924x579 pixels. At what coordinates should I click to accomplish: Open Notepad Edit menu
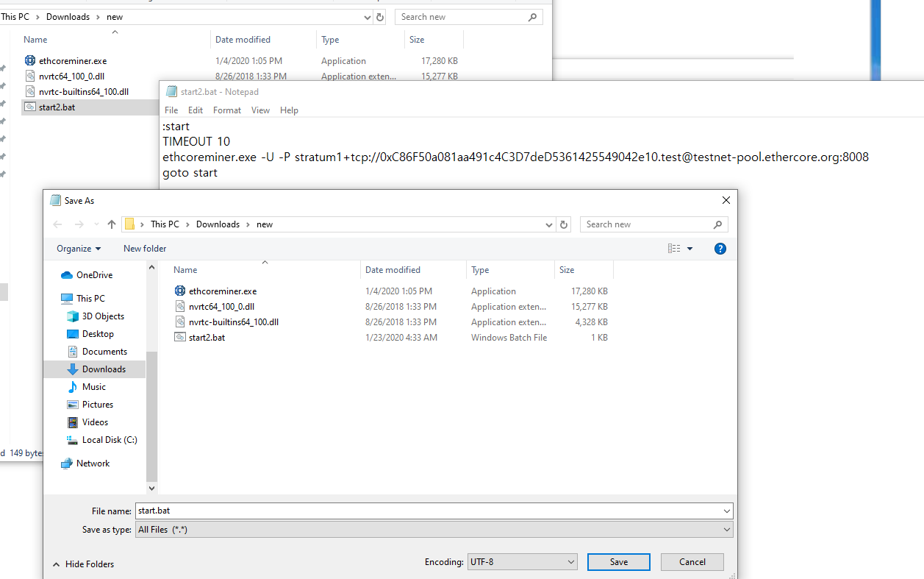(x=196, y=110)
